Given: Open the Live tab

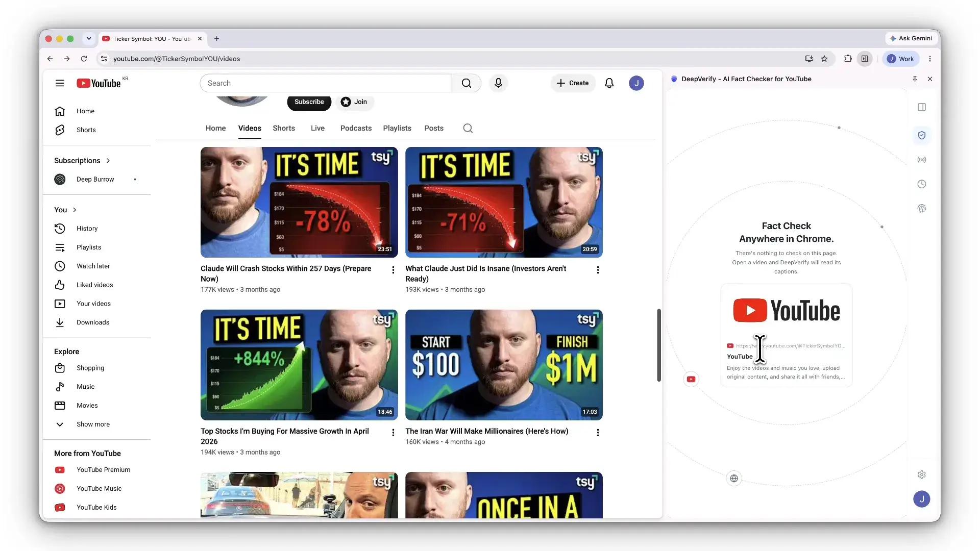Looking at the screenshot, I should (x=317, y=129).
